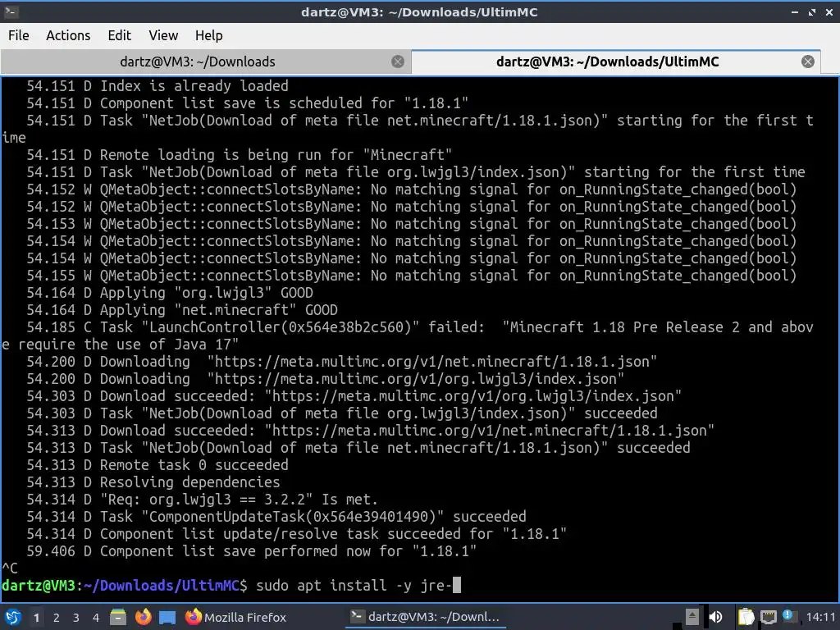Switch to workspace 3

tap(76, 618)
